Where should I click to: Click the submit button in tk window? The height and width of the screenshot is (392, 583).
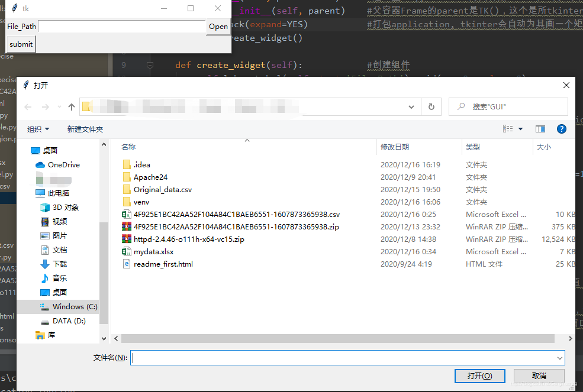point(21,44)
